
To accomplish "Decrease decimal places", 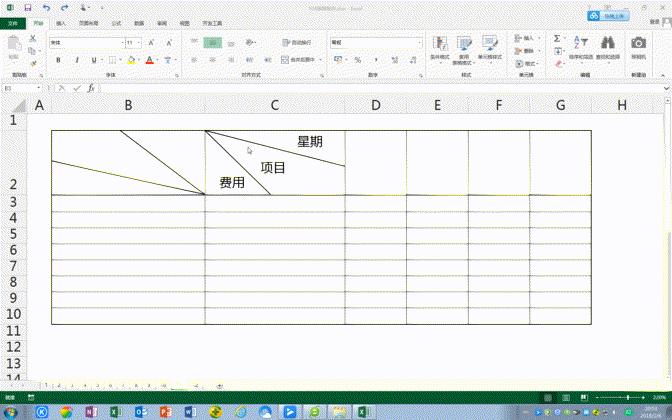I will point(413,60).
